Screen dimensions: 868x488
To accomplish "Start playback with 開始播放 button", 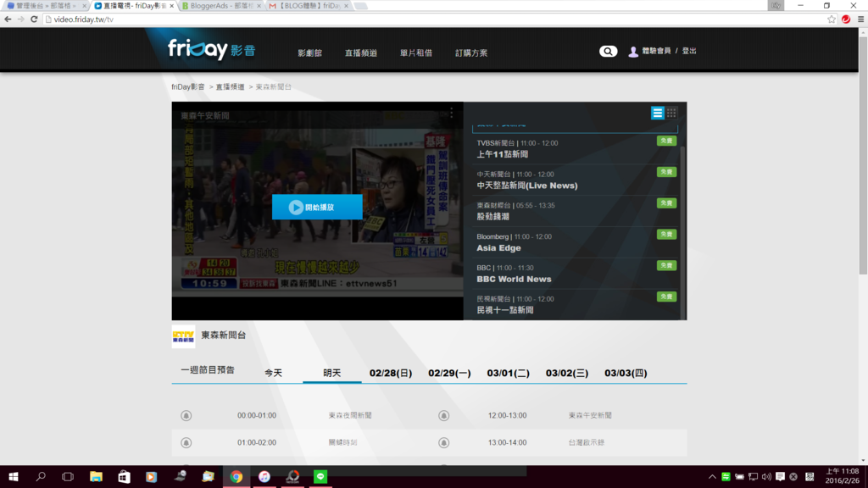I will coord(317,207).
